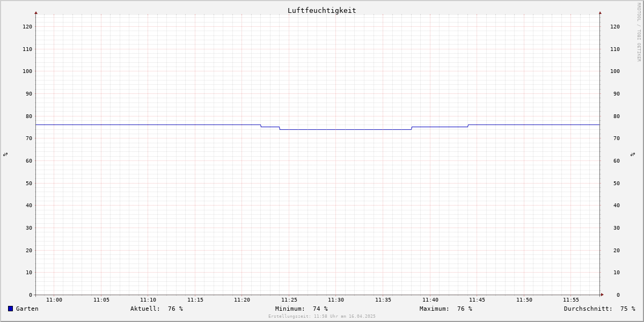
Task: Click the 10 label on left y-axis
Action: click(29, 272)
